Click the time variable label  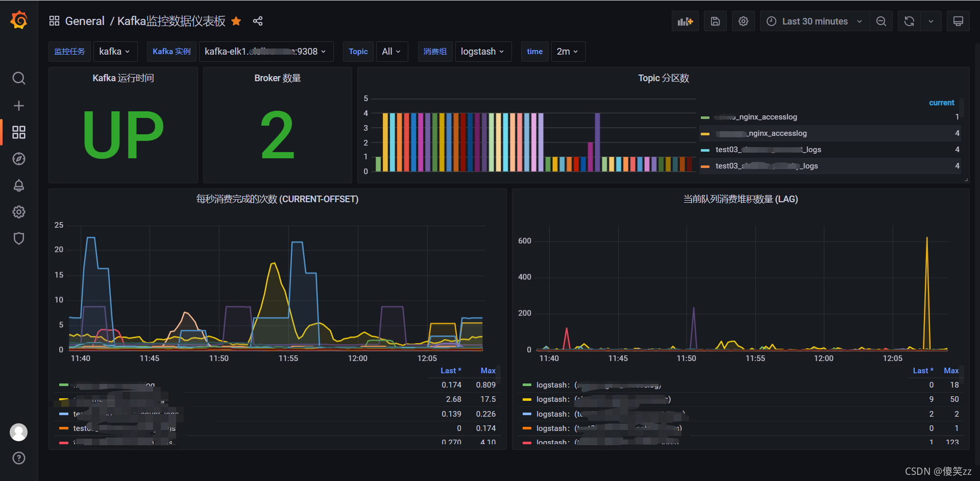pyautogui.click(x=534, y=52)
